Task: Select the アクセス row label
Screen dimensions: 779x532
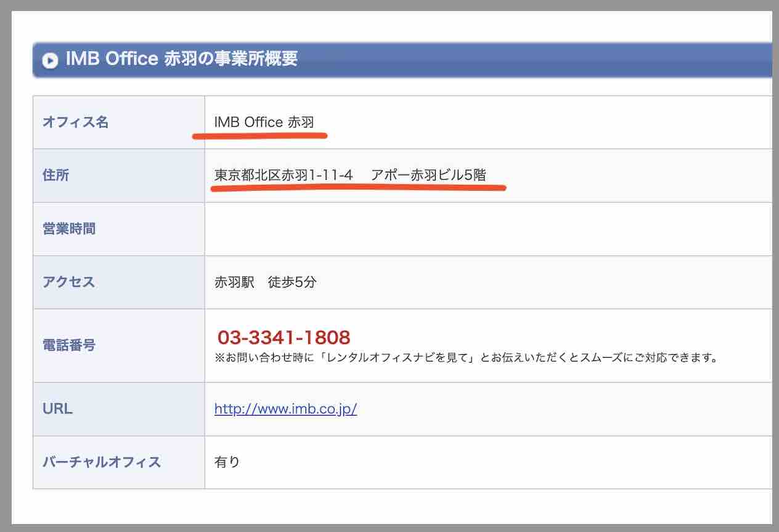Action: [x=68, y=282]
